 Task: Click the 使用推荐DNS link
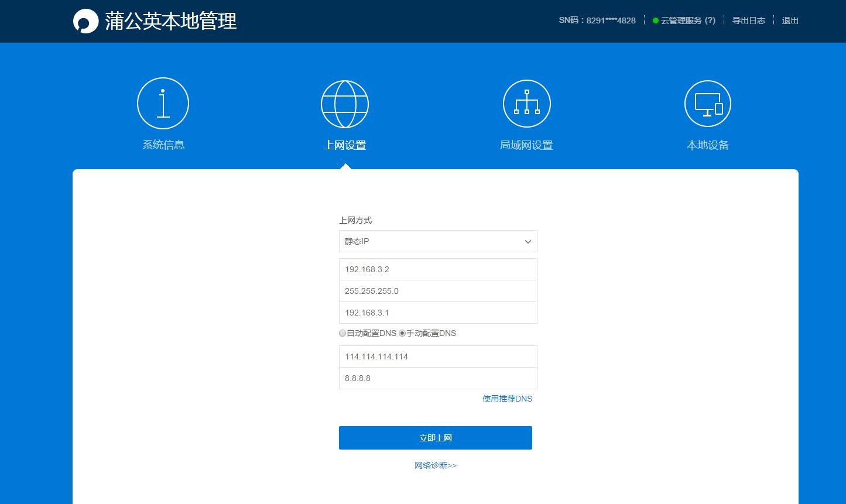click(506, 399)
